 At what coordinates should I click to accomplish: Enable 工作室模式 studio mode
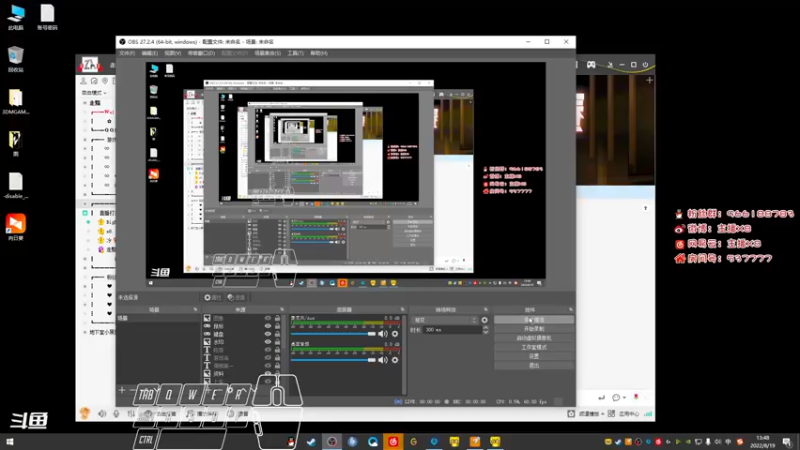pyautogui.click(x=534, y=347)
